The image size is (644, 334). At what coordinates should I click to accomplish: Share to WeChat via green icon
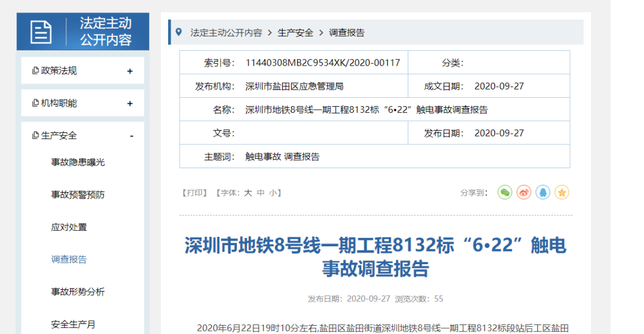(505, 192)
